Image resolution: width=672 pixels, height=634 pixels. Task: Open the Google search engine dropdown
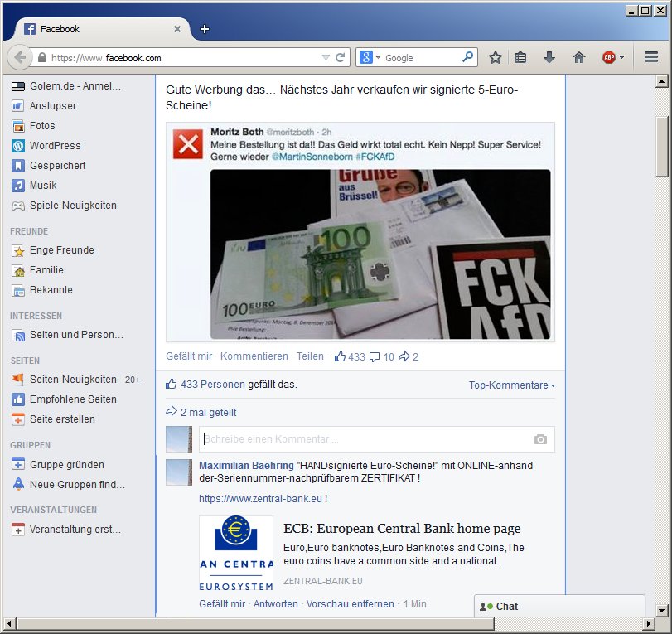(378, 57)
